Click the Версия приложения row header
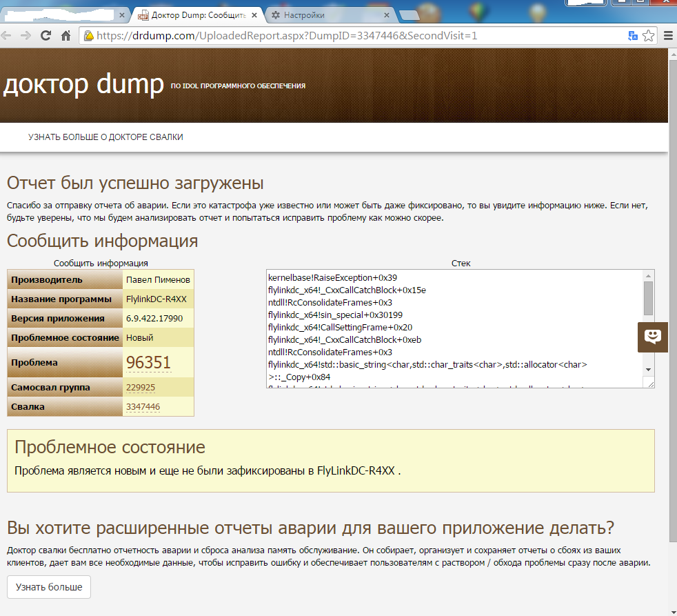The height and width of the screenshot is (616, 677). click(65, 319)
